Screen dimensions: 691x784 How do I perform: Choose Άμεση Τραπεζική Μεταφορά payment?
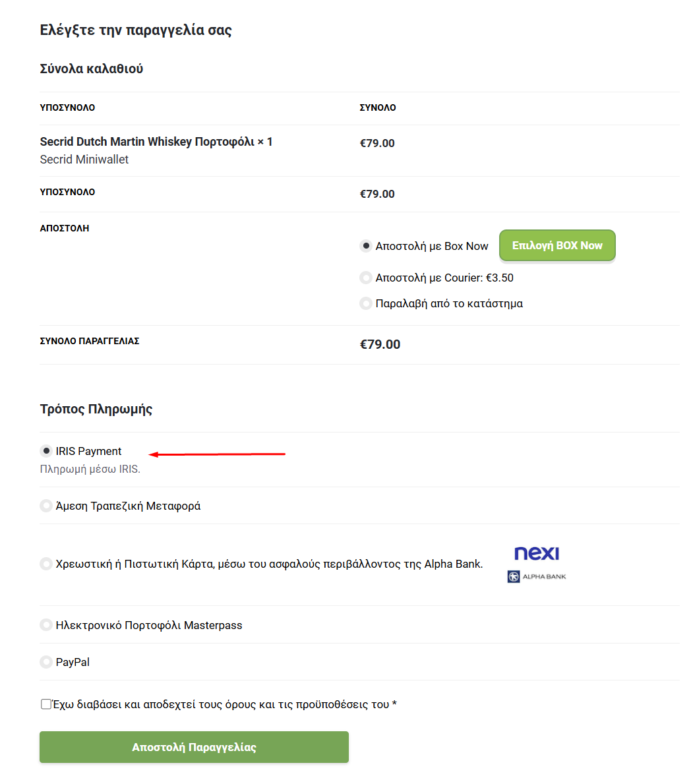click(46, 506)
